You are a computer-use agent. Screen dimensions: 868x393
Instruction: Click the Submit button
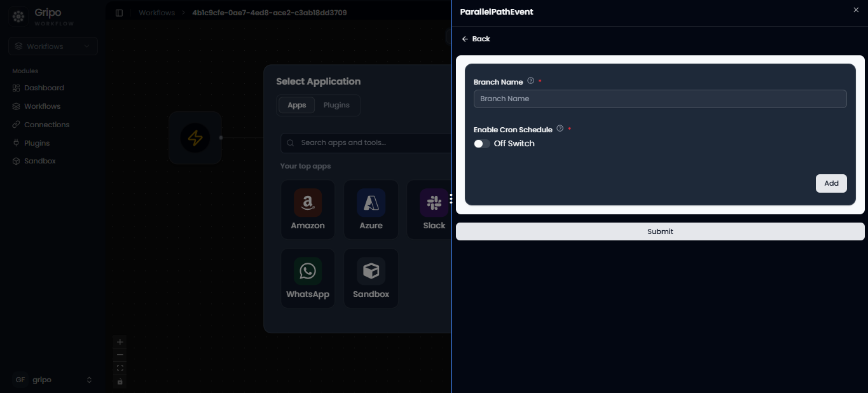pos(660,231)
